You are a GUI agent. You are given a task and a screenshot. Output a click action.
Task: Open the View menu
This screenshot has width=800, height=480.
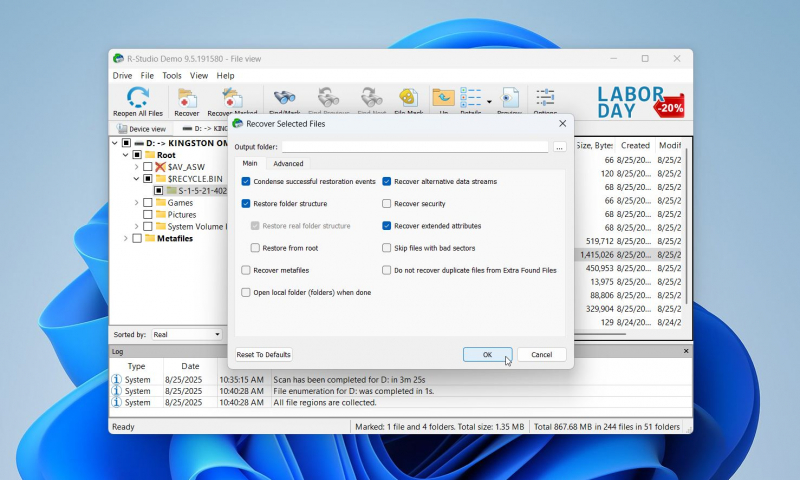(199, 75)
